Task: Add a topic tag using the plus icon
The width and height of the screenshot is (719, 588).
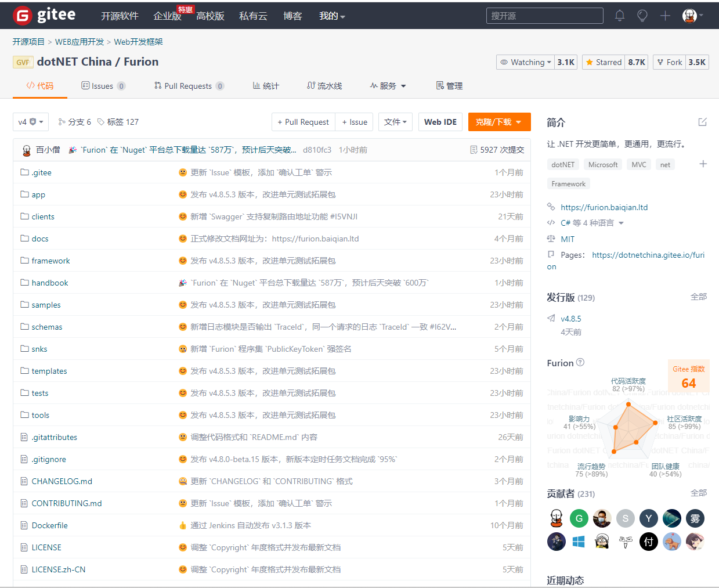Action: (703, 164)
